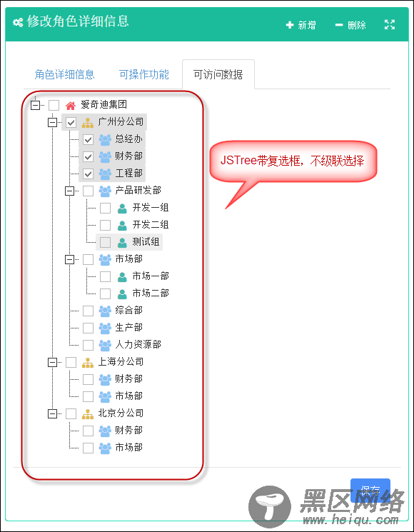This screenshot has height=532, width=414.
Task: Click the group icon of 财务部 under 北京分公司
Action: click(105, 431)
